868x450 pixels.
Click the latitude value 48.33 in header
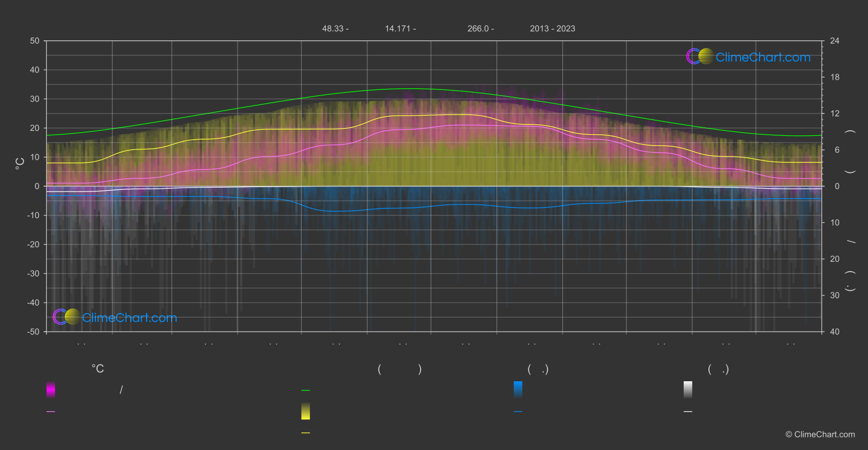[332, 28]
